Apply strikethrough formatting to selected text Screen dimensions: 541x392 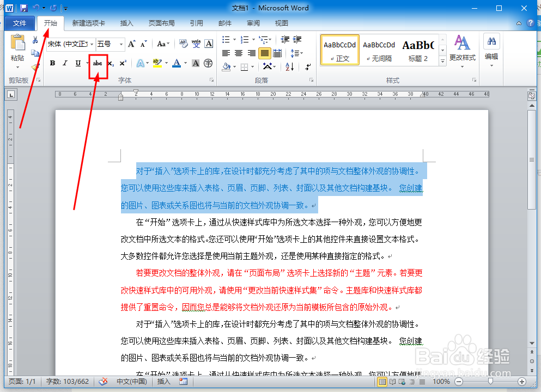click(x=98, y=63)
